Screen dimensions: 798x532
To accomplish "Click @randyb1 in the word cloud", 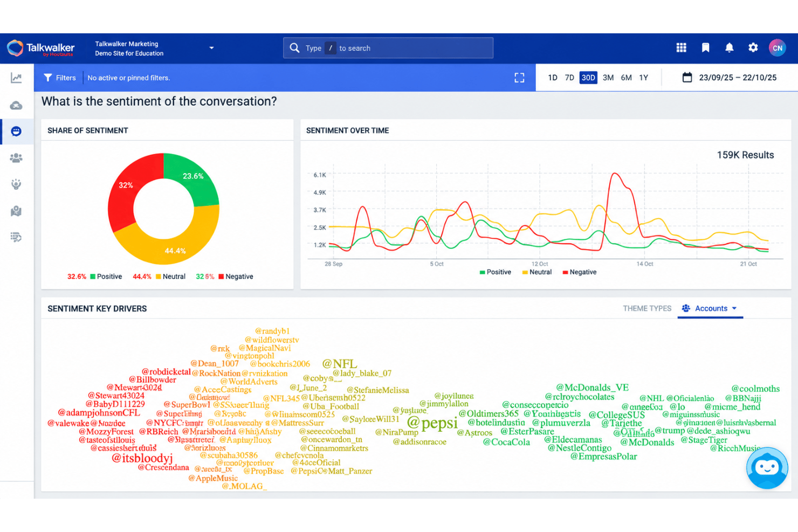I will click(272, 331).
